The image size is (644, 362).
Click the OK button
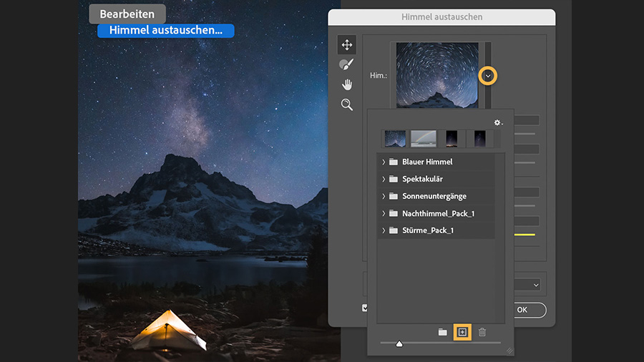coord(530,310)
